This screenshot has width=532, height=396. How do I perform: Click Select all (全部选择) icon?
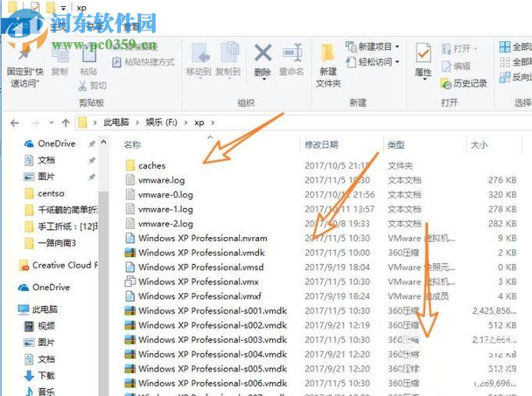[x=505, y=47]
